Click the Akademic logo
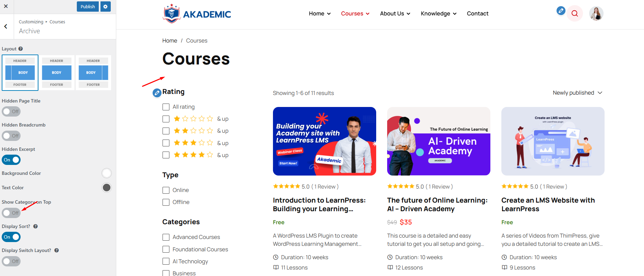The image size is (644, 276). (x=197, y=14)
